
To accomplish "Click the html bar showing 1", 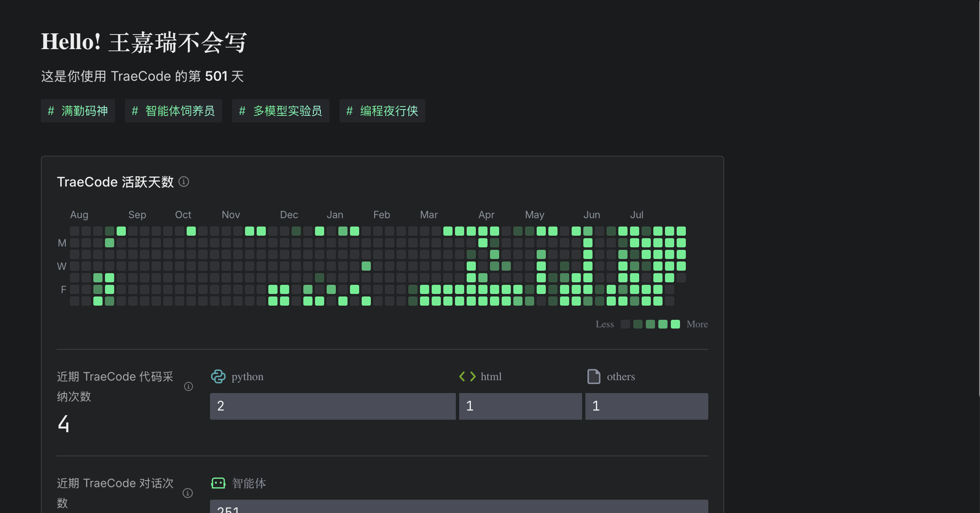I will tap(520, 406).
